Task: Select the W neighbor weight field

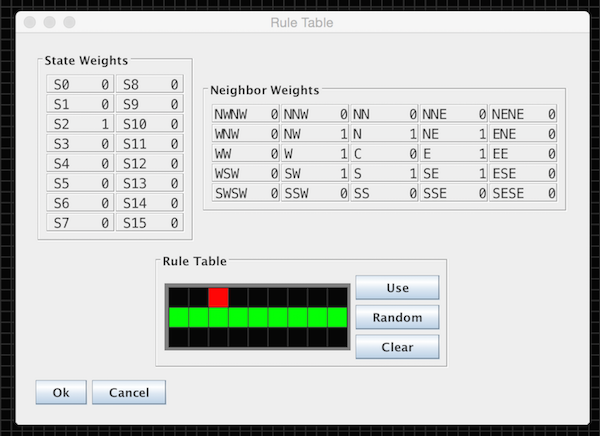Action: tap(315, 154)
